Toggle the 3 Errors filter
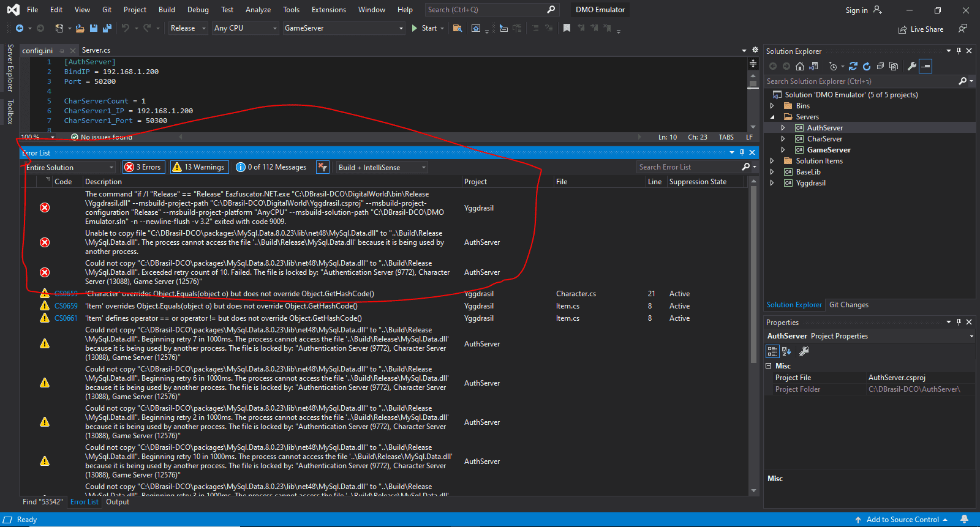Image resolution: width=980 pixels, height=527 pixels. 143,167
